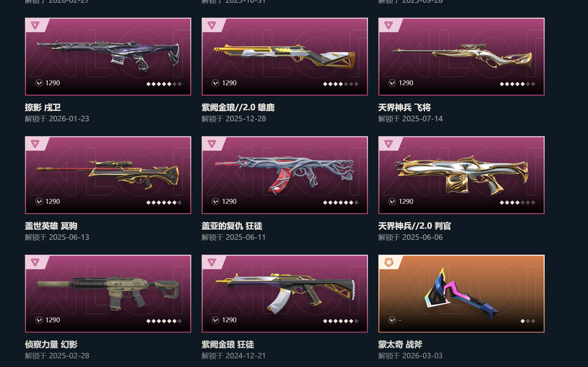Click the orange tier badge on 蒙太奇 战斧 card
The image size is (588, 367).
click(x=389, y=262)
